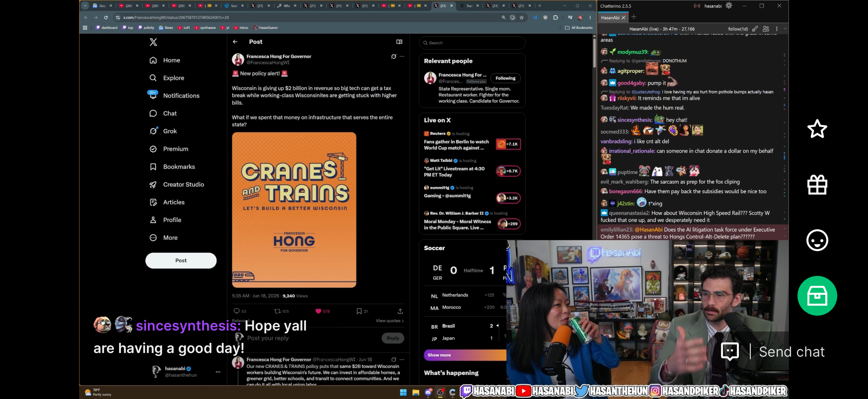The height and width of the screenshot is (399, 868).
Task: Switch to the Soci browser tab
Action: click(233, 6)
